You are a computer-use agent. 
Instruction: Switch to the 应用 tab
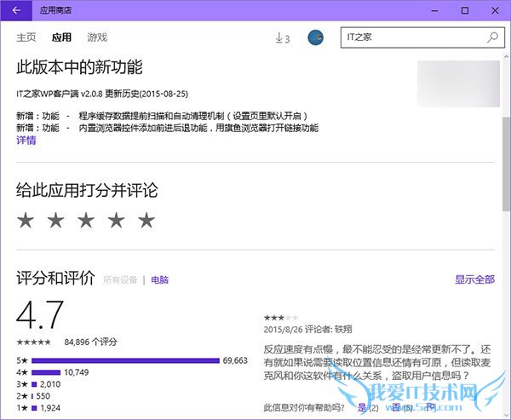click(x=61, y=37)
